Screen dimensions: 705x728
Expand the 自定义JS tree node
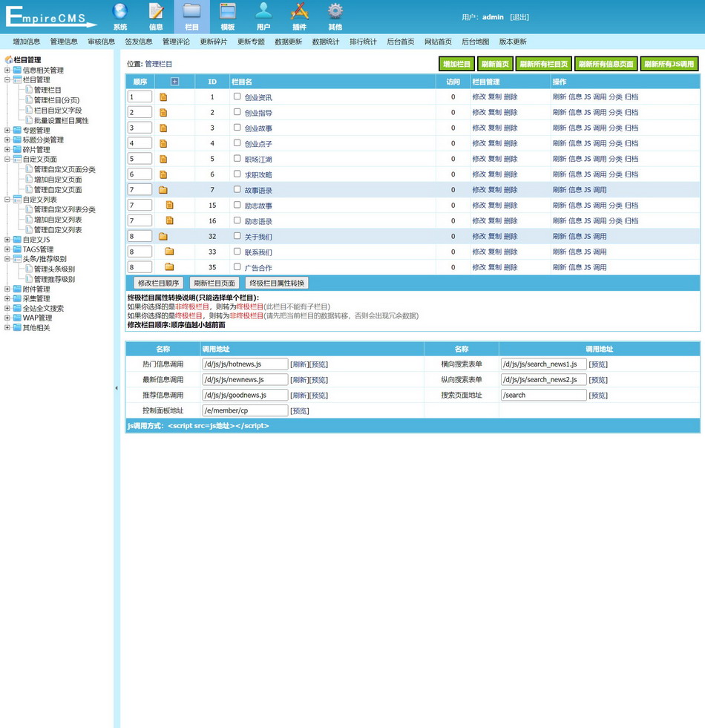(x=7, y=240)
